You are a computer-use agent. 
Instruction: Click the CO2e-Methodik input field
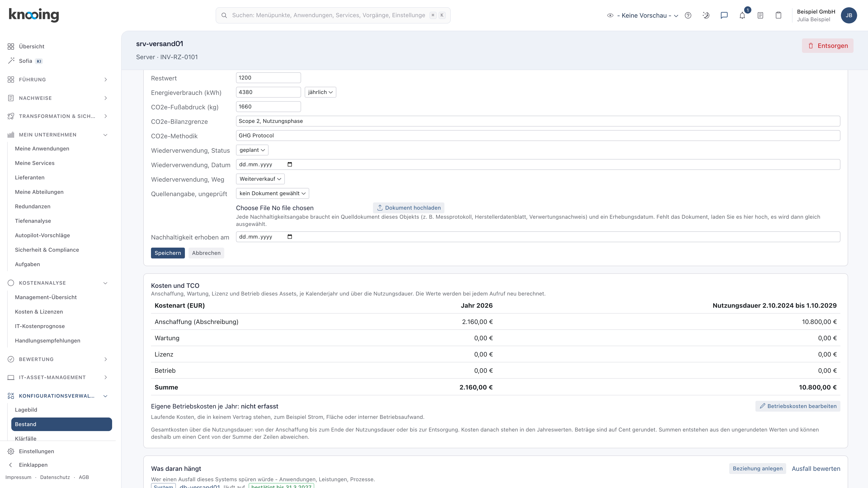pos(538,136)
